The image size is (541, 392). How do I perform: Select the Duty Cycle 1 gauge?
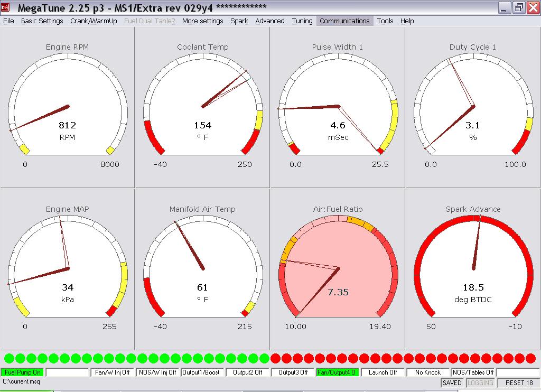(x=473, y=107)
